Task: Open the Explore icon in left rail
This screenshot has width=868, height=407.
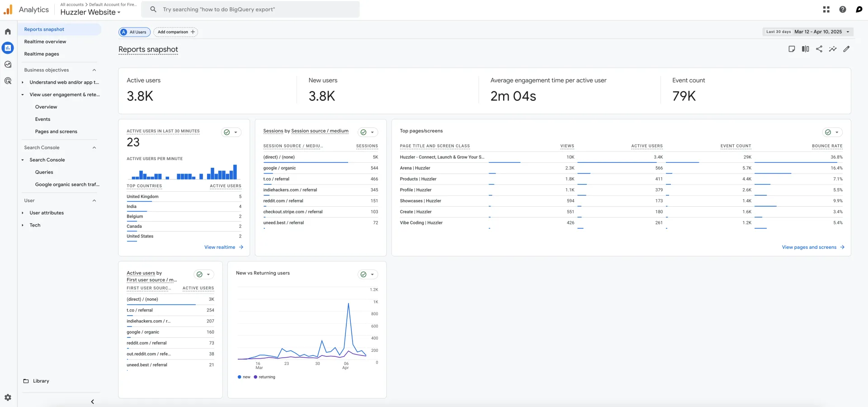Action: (x=8, y=64)
